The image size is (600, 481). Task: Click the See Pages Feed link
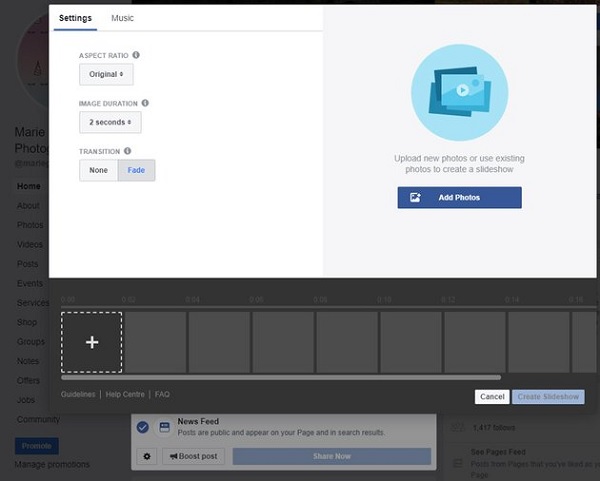coord(498,452)
